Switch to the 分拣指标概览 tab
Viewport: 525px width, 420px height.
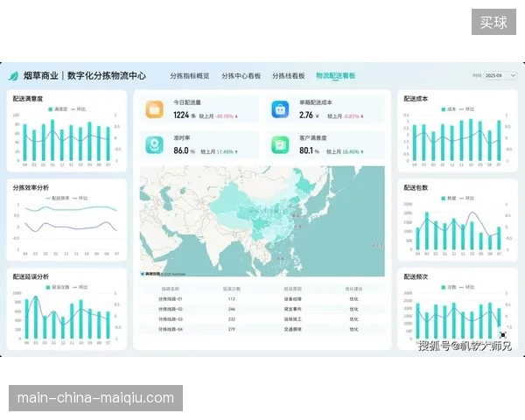(x=190, y=76)
